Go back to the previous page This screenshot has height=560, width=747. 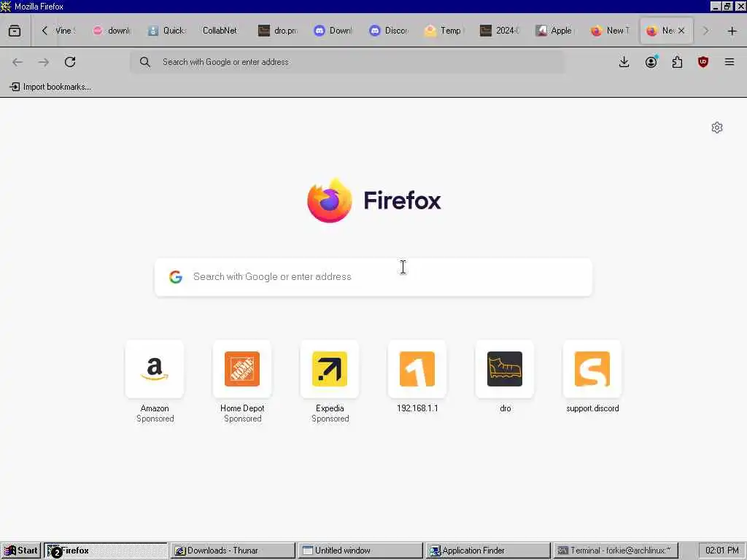18,62
